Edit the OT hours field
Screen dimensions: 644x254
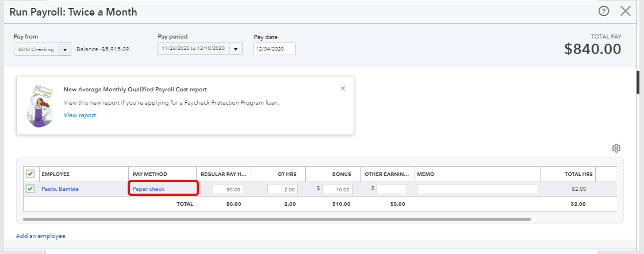click(282, 189)
